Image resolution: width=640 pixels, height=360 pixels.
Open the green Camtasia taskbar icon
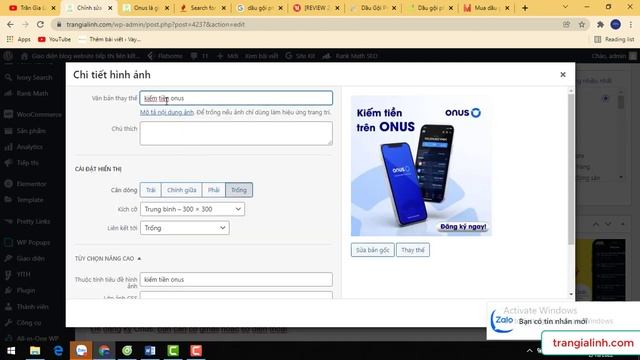(x=173, y=351)
